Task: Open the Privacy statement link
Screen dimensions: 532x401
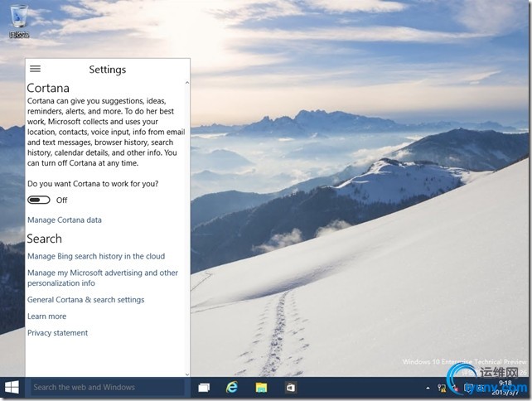Action: click(58, 333)
